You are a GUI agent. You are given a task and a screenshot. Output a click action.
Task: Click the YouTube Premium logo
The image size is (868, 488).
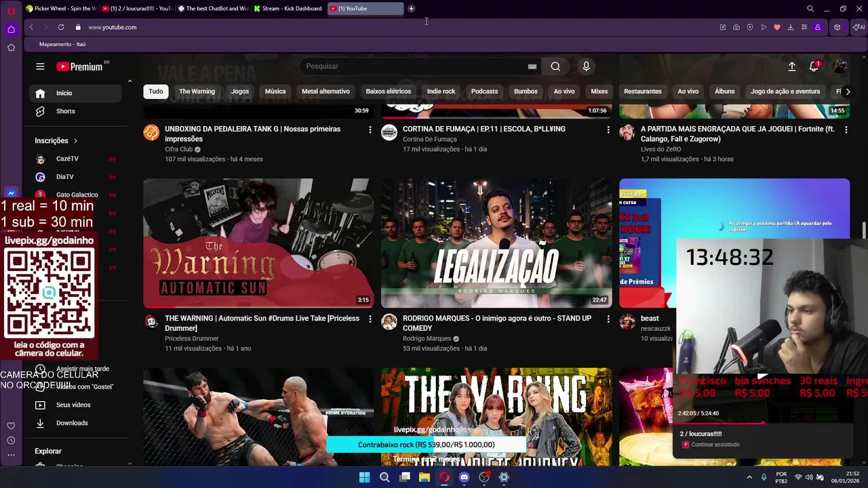pos(79,66)
